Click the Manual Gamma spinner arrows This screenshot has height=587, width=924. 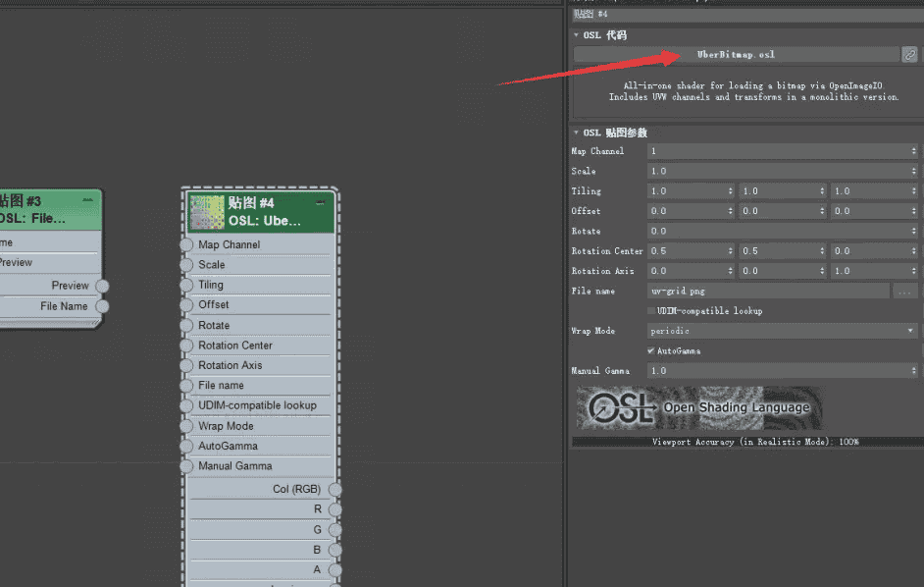click(x=913, y=371)
